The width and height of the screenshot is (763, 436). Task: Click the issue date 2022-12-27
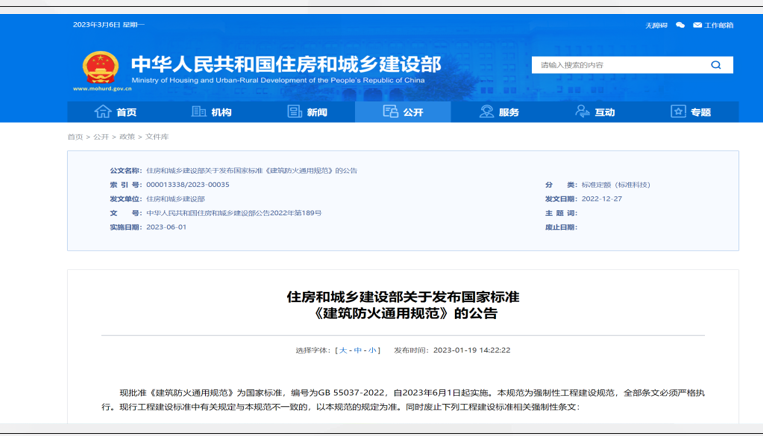coord(601,199)
